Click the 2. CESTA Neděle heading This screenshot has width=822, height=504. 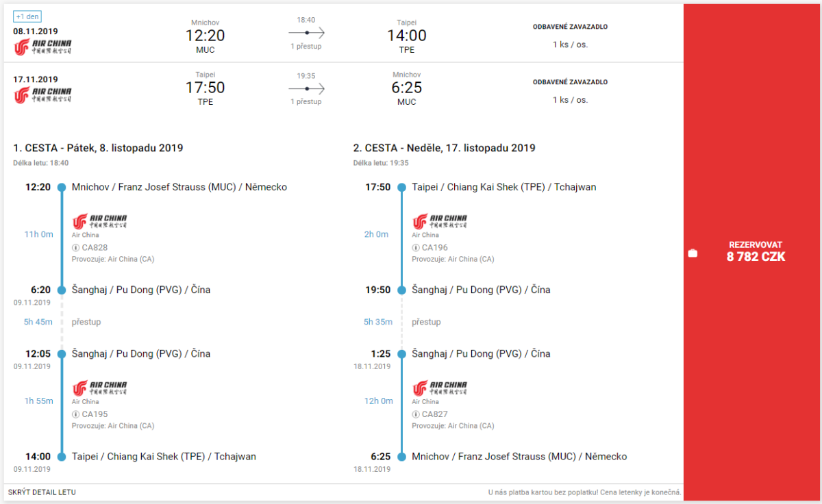click(444, 148)
